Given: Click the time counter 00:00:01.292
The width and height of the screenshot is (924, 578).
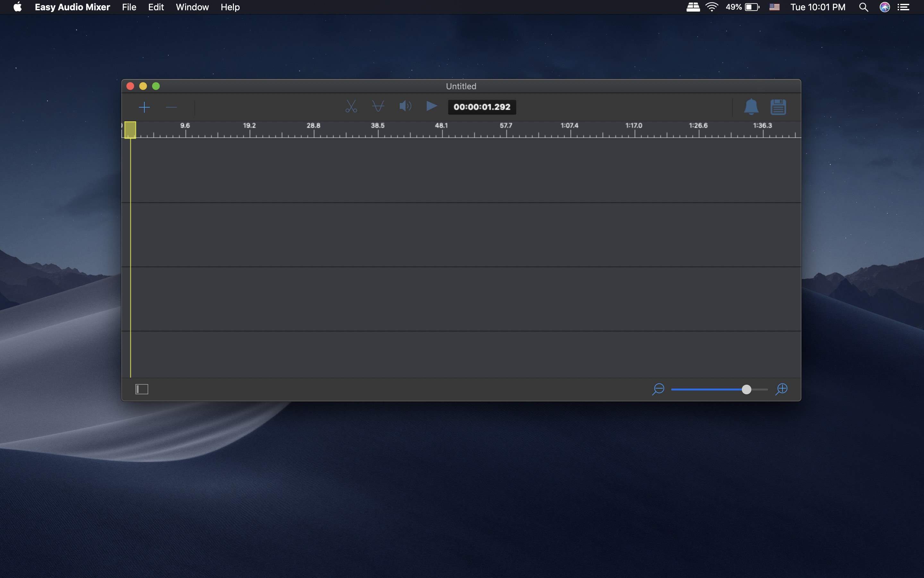Looking at the screenshot, I should (482, 107).
